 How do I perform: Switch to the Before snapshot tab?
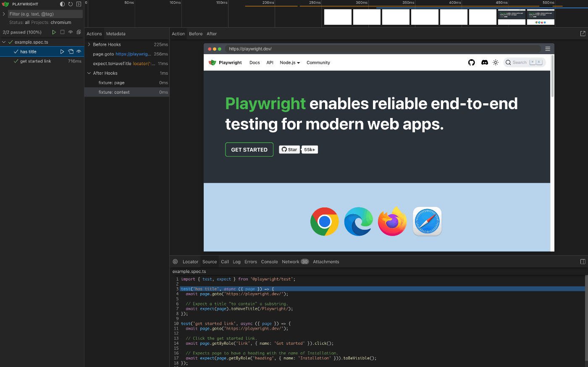coord(196,34)
